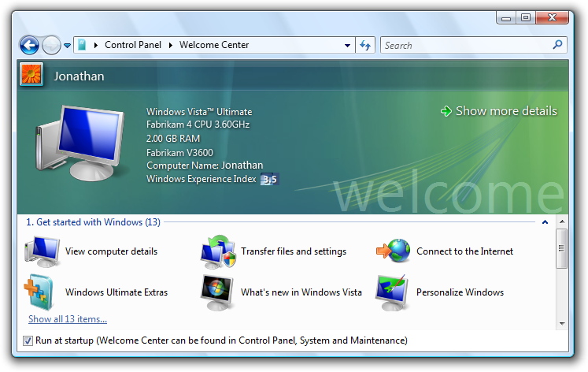The width and height of the screenshot is (588, 372).
Task: Click the Forward navigation arrow button
Action: 51,46
